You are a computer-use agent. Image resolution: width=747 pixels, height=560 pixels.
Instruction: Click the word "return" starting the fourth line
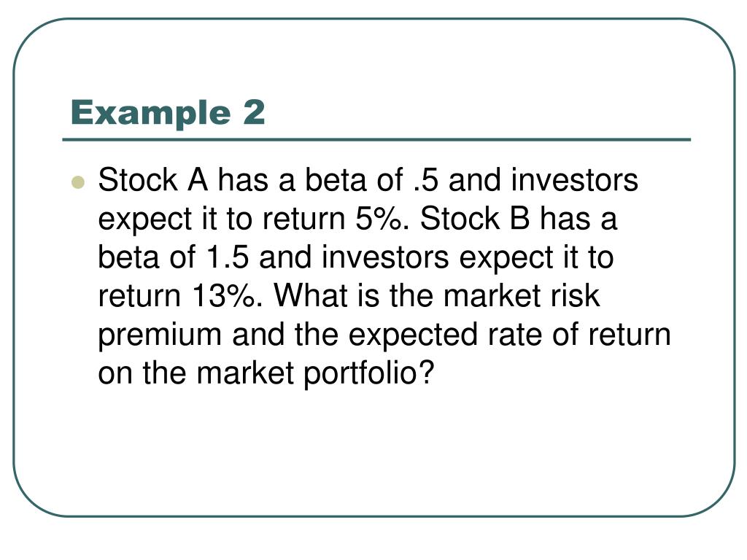139,296
